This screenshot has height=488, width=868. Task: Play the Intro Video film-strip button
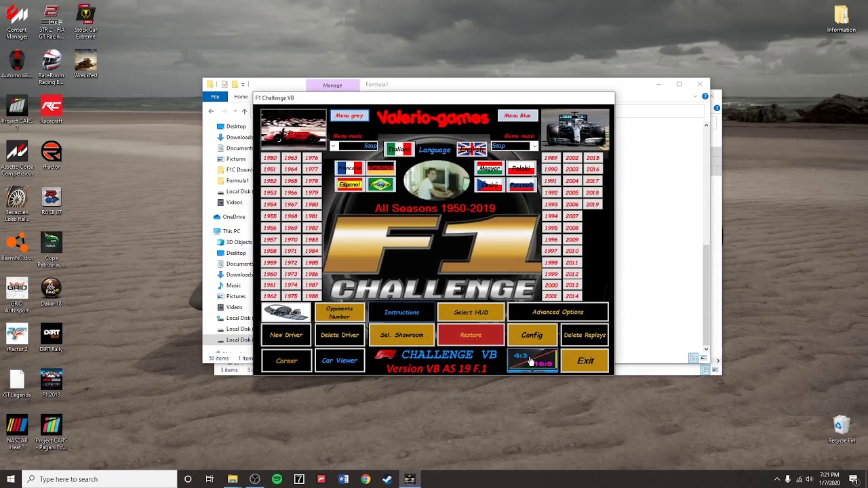point(285,312)
